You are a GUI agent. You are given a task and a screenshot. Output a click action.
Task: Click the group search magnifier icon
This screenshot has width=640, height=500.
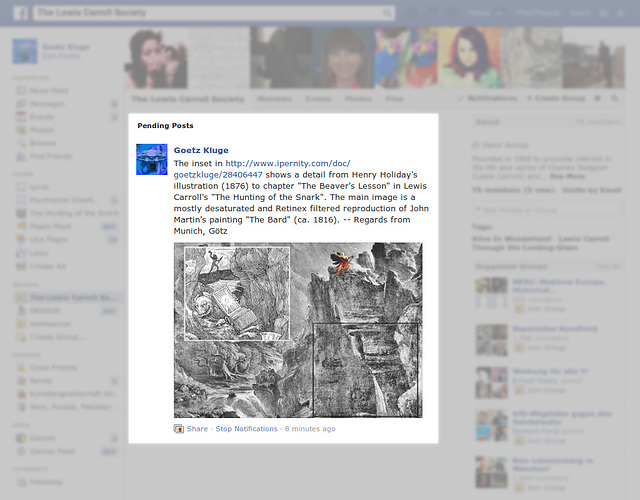[614, 98]
